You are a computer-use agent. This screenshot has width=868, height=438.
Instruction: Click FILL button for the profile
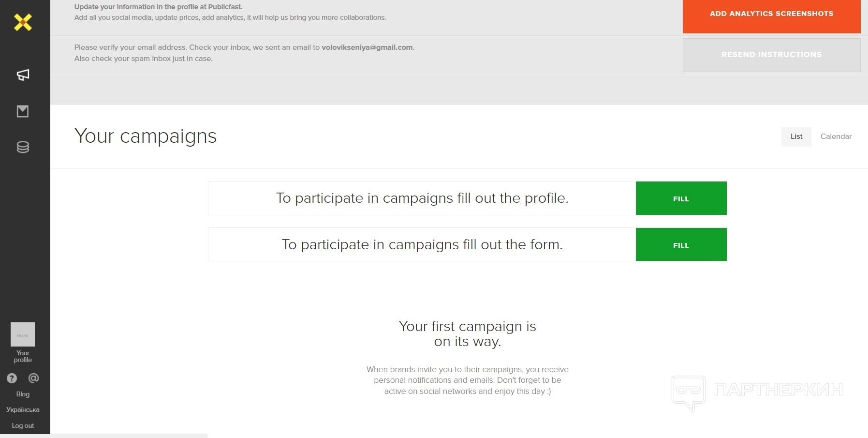(x=681, y=198)
